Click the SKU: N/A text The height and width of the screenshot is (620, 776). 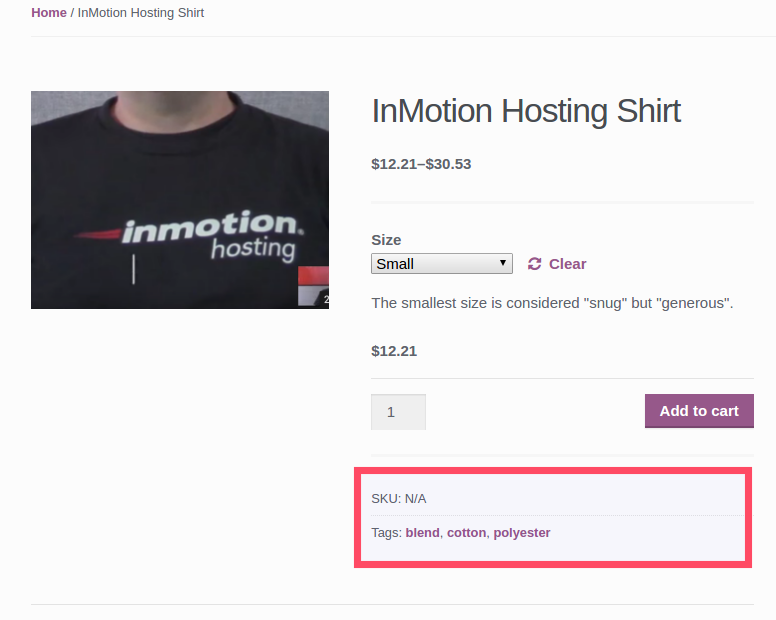[x=398, y=498]
